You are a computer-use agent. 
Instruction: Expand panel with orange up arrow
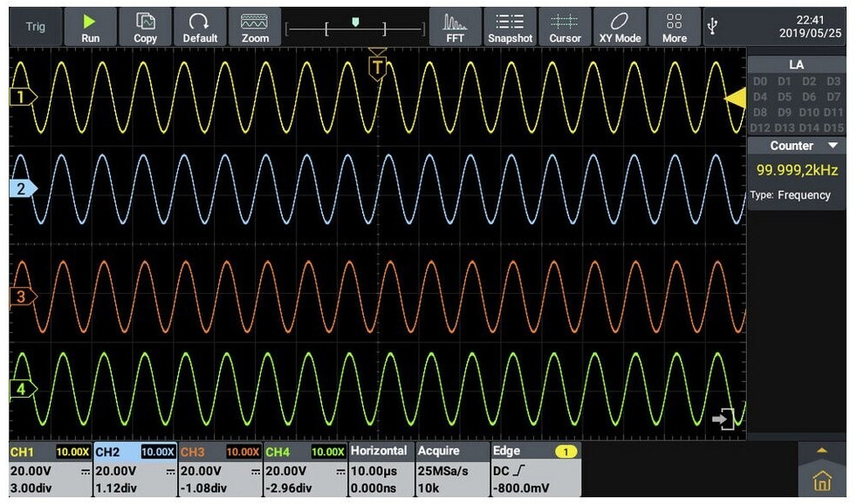click(822, 451)
